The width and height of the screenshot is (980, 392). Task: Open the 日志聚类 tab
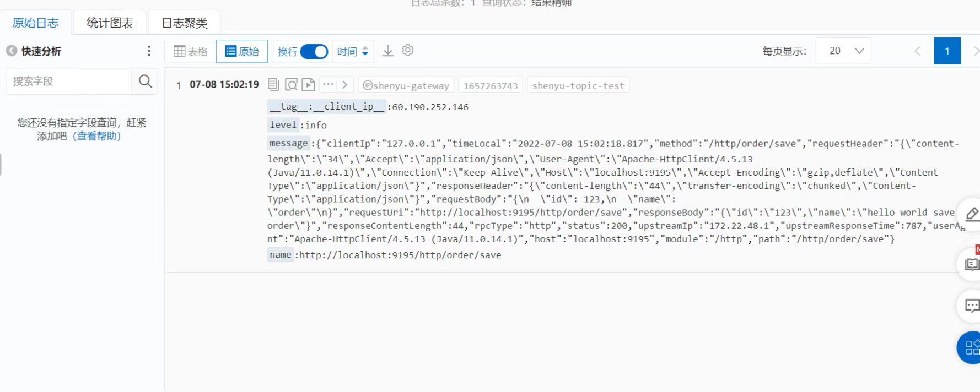coord(184,23)
